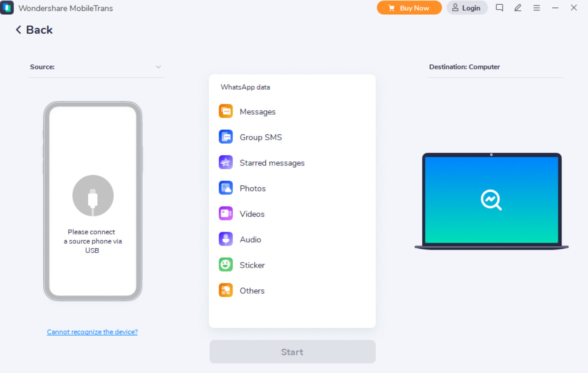Click the Videos icon
The width and height of the screenshot is (588, 373).
pos(226,214)
